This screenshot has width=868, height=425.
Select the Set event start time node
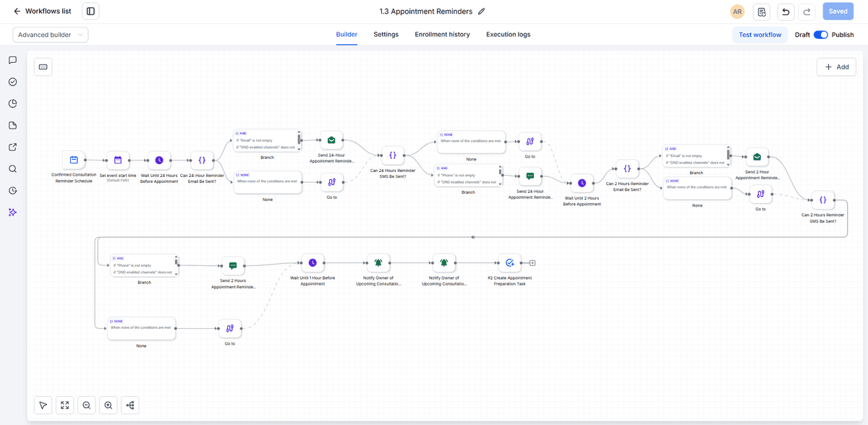117,160
